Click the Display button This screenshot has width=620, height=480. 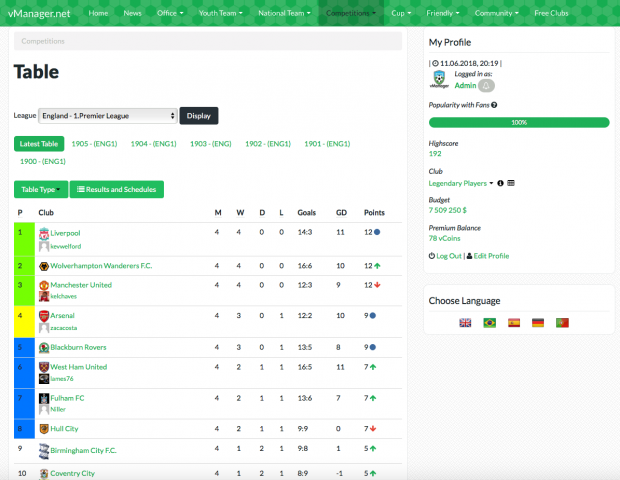199,116
